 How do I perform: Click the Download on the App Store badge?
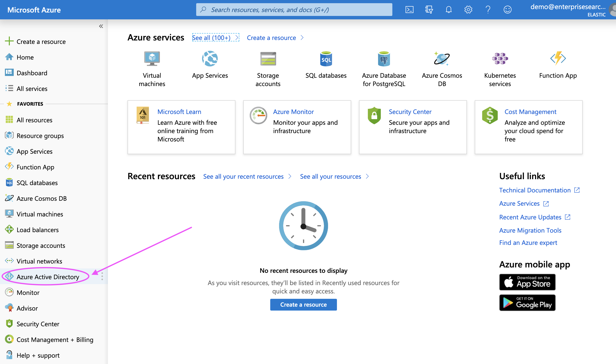pos(527,282)
